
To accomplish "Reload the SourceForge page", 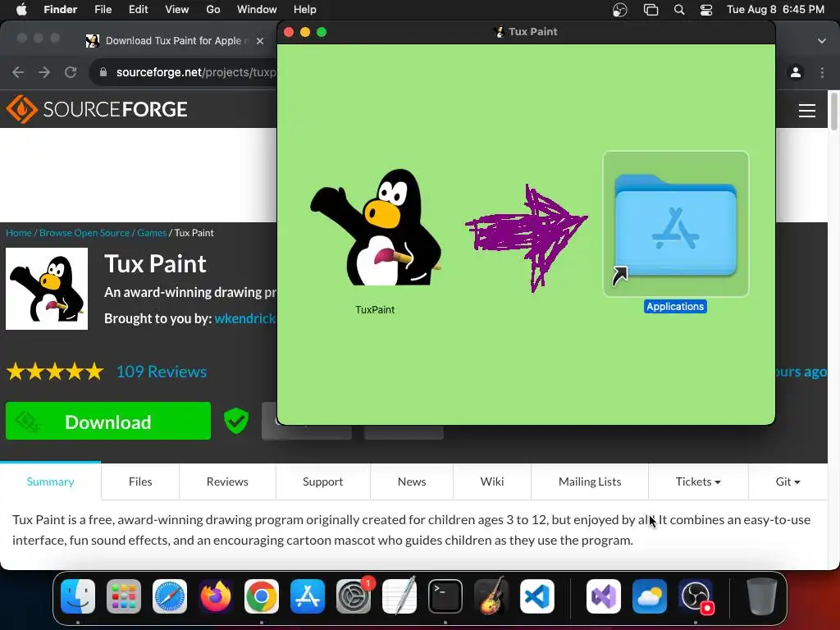I will (71, 72).
